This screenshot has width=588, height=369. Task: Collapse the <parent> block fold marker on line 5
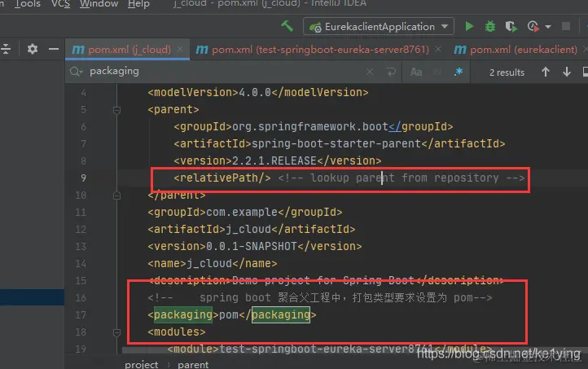pos(116,110)
